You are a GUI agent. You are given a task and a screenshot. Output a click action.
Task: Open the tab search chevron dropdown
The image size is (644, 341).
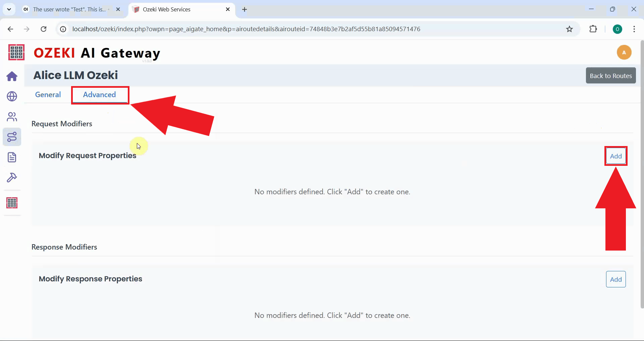[x=9, y=9]
